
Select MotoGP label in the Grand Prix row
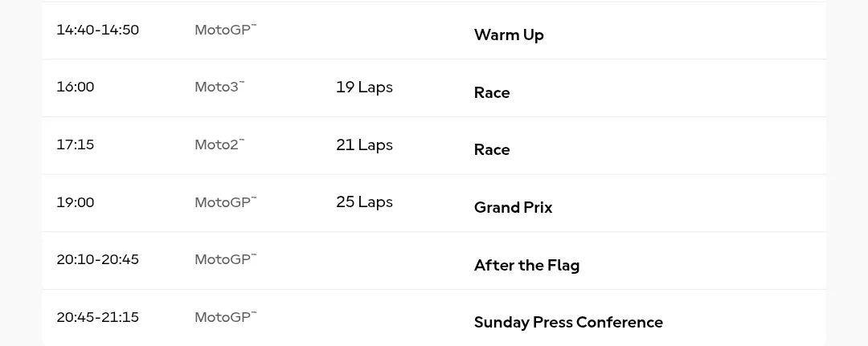coord(225,203)
